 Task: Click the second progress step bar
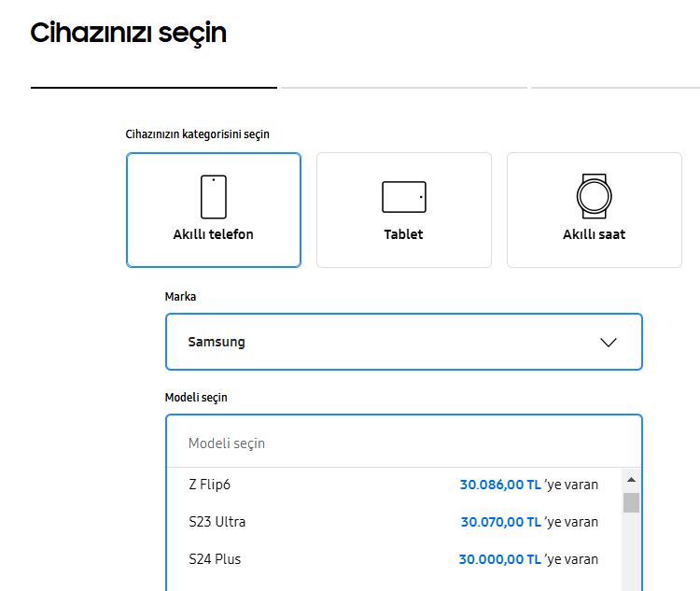404,88
